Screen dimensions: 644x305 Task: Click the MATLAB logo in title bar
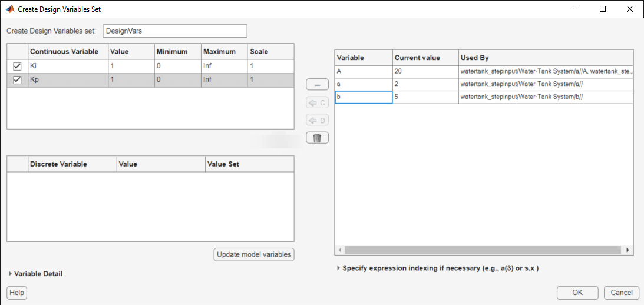10,9
